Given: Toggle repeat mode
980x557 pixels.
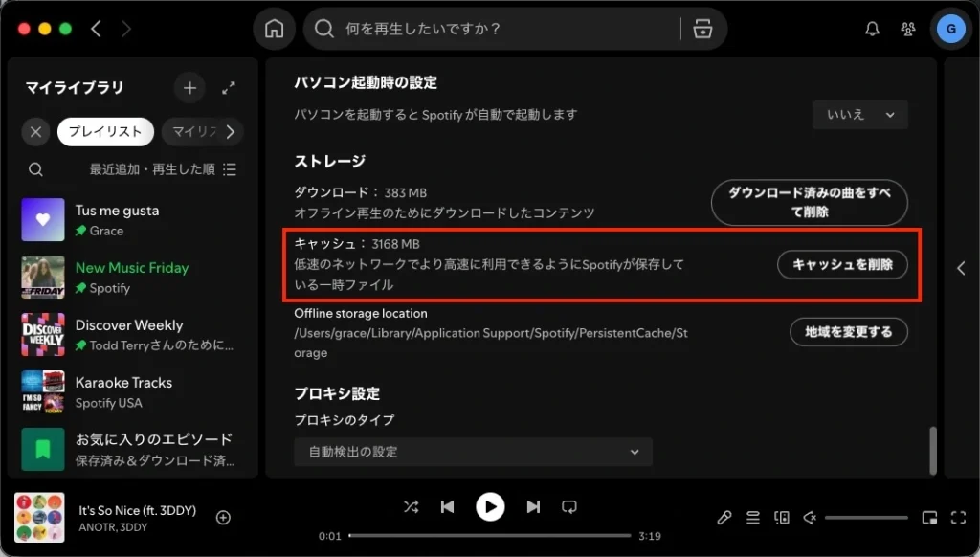Looking at the screenshot, I should [568, 507].
